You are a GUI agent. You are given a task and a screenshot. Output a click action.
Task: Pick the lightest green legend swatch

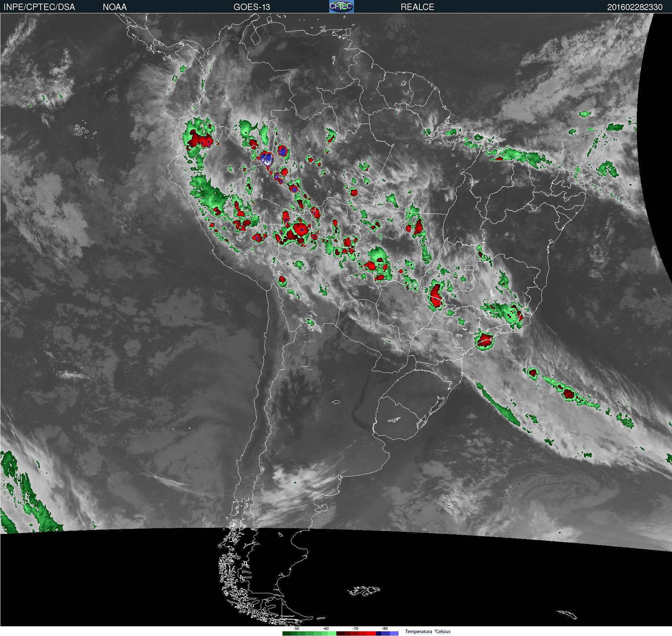[332, 633]
